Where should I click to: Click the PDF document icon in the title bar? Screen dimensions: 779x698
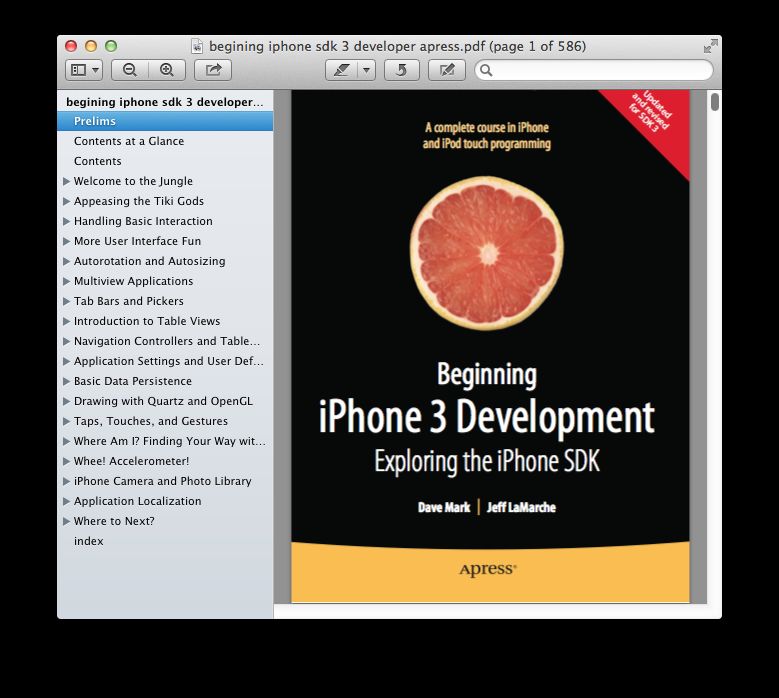pyautogui.click(x=197, y=46)
